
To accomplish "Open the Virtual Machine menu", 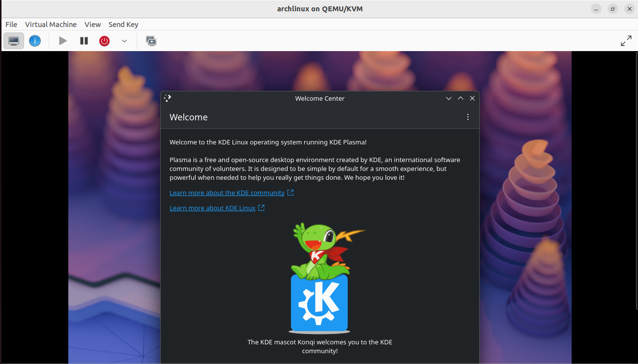I will pos(51,24).
